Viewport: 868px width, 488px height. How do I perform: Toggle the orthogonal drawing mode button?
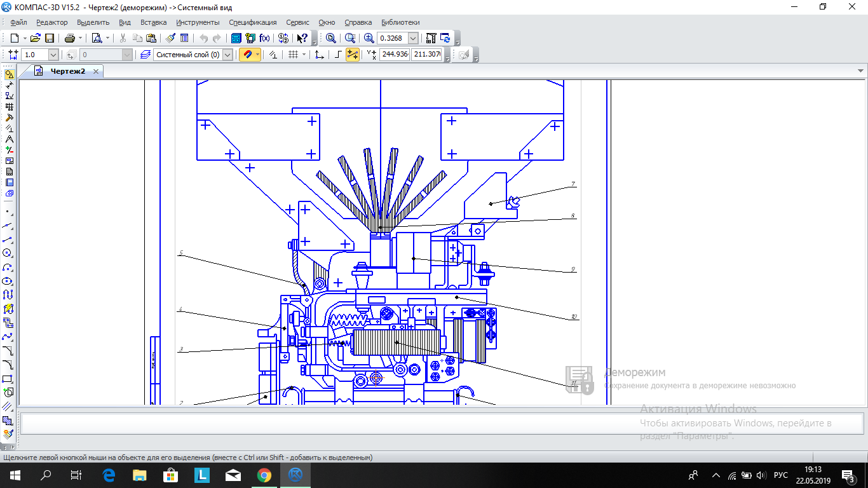(x=338, y=55)
